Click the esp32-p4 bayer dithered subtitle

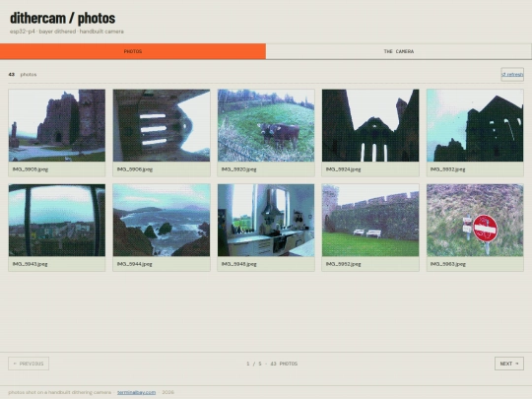[x=67, y=32]
